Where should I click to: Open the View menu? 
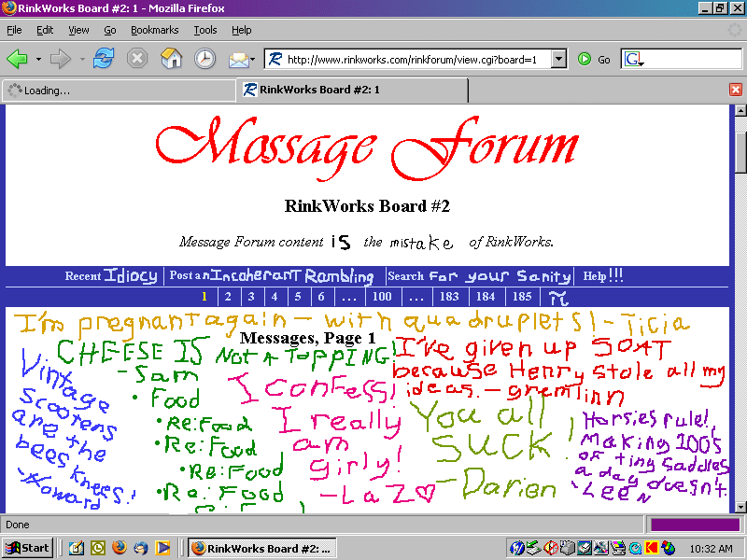(78, 30)
